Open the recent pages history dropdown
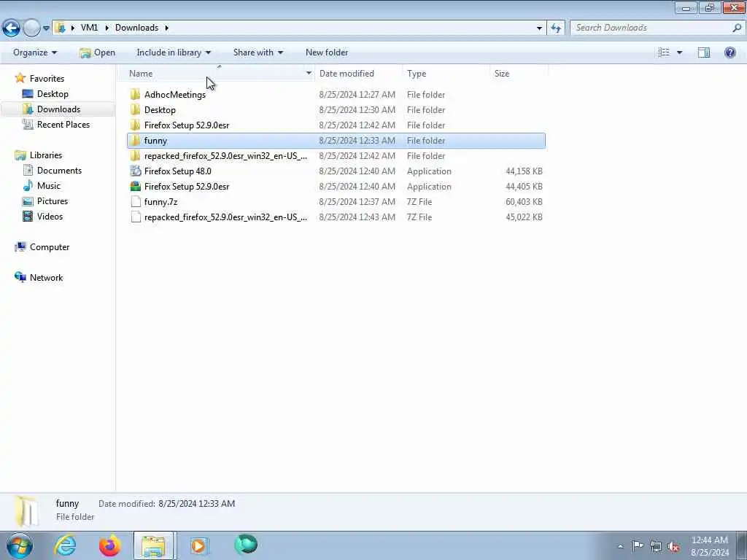 point(46,28)
